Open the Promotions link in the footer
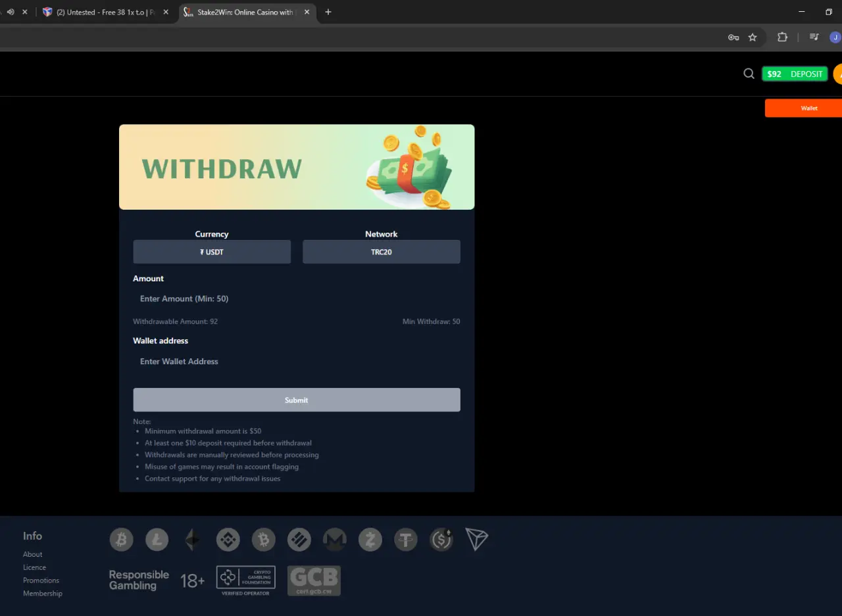Image resolution: width=842 pixels, height=616 pixels. click(x=41, y=580)
